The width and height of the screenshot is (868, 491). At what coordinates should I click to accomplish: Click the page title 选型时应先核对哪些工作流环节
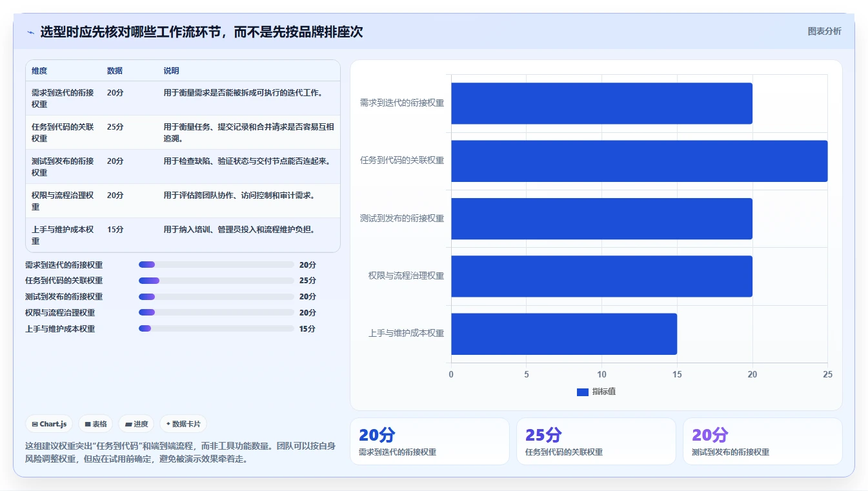coord(201,32)
